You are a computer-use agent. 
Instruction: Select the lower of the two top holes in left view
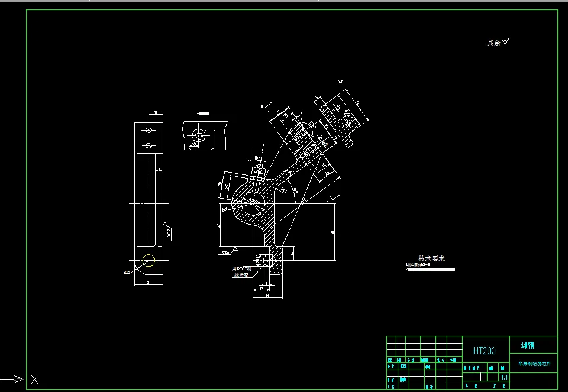[149, 146]
